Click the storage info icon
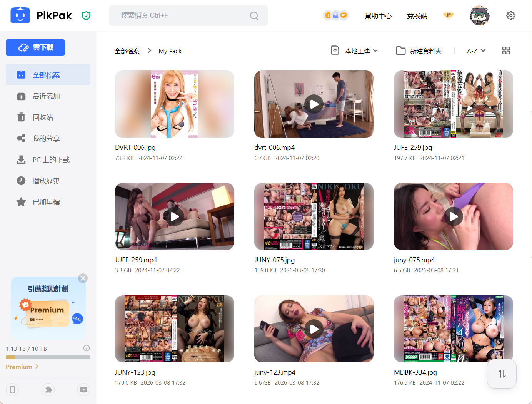 pos(87,348)
